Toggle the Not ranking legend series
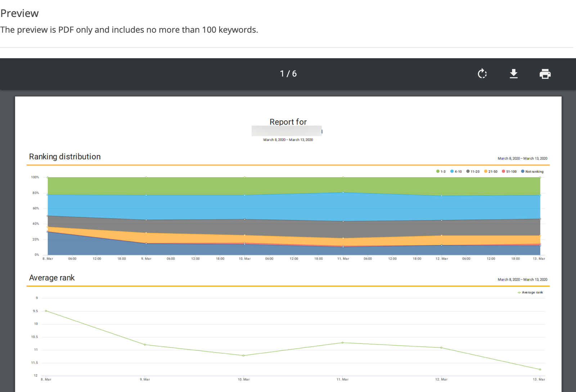This screenshot has height=392, width=576. tap(532, 172)
